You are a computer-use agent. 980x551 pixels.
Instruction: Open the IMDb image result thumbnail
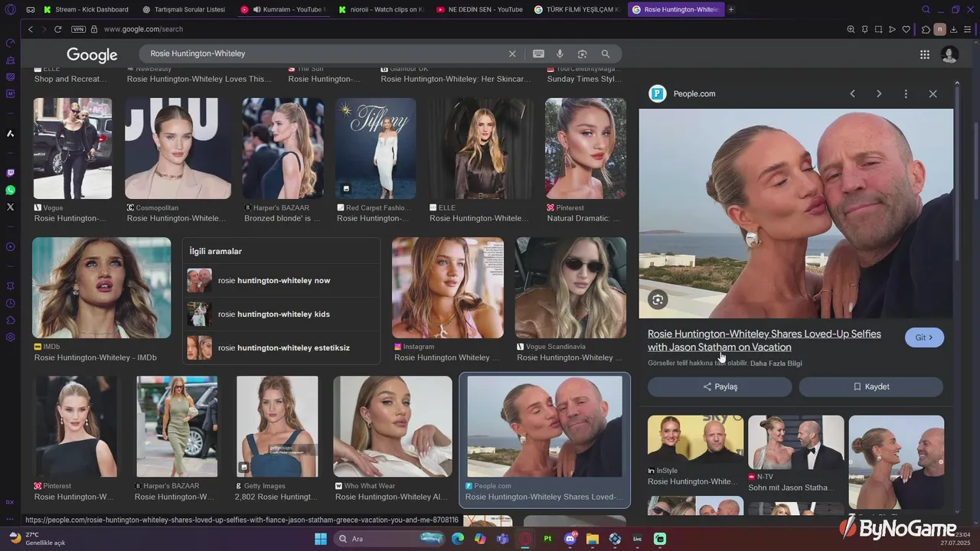pos(101,288)
